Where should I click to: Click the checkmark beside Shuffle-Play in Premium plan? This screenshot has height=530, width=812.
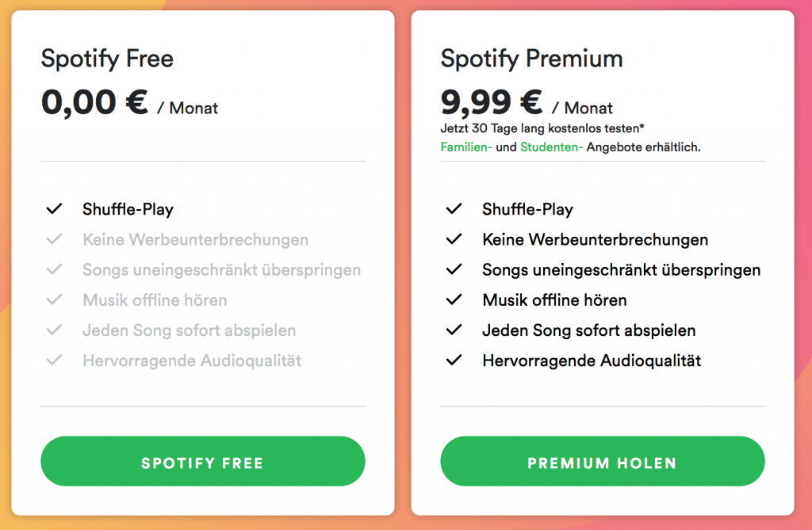pos(454,208)
